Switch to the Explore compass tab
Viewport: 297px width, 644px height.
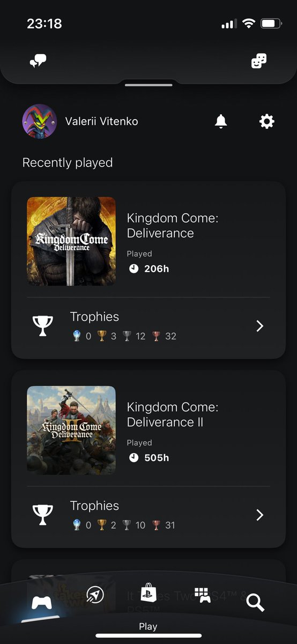pyautogui.click(x=94, y=595)
